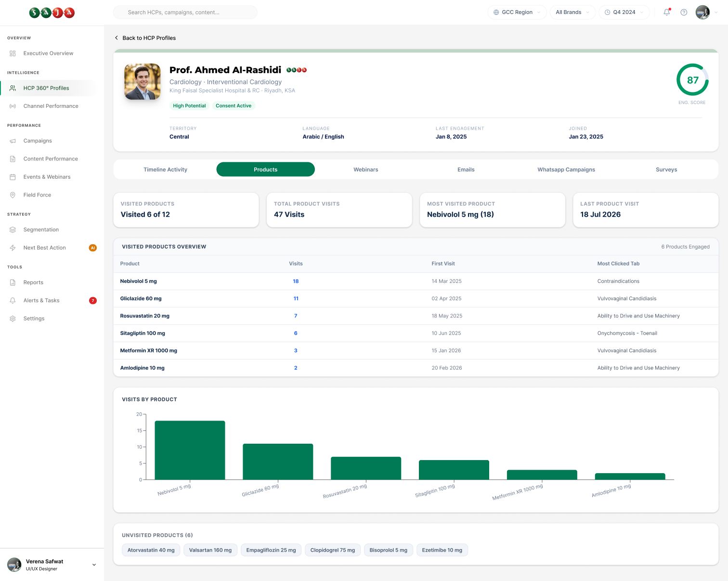The width and height of the screenshot is (728, 581).
Task: Click the Consent Active tag
Action: click(234, 106)
